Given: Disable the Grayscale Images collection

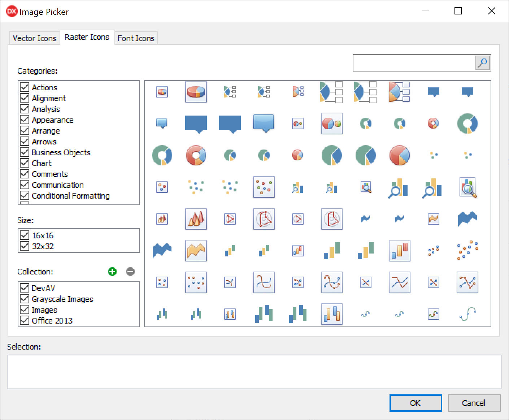Looking at the screenshot, I should [25, 299].
